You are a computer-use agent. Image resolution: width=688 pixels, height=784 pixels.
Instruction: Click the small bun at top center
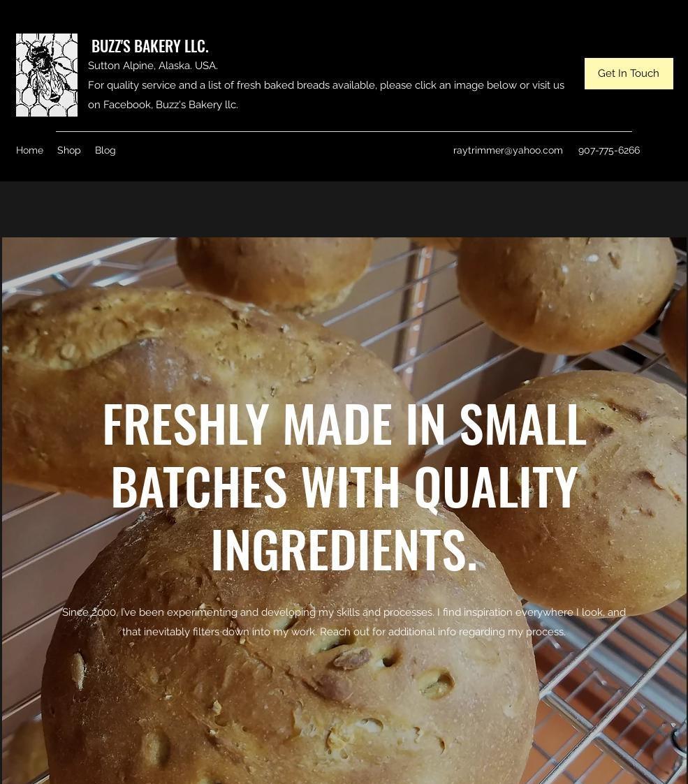(x=275, y=272)
